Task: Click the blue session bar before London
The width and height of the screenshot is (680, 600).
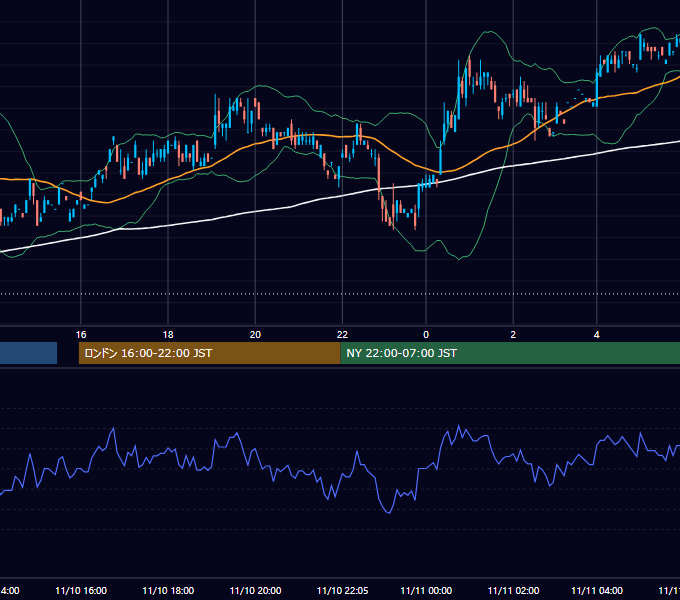Action: point(28,353)
